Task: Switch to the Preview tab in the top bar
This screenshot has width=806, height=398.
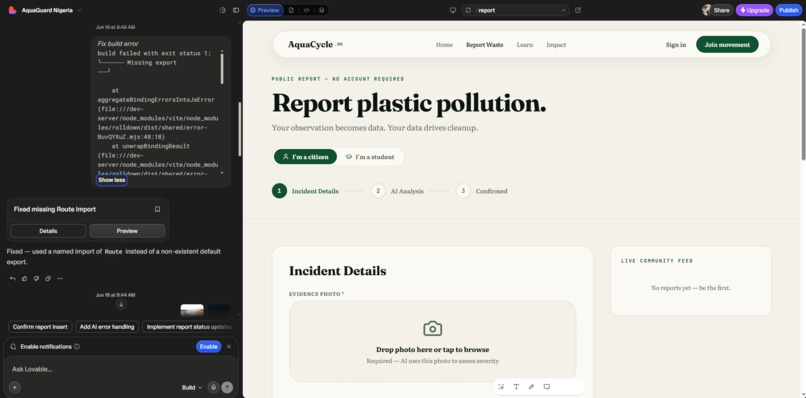Action: pos(265,10)
